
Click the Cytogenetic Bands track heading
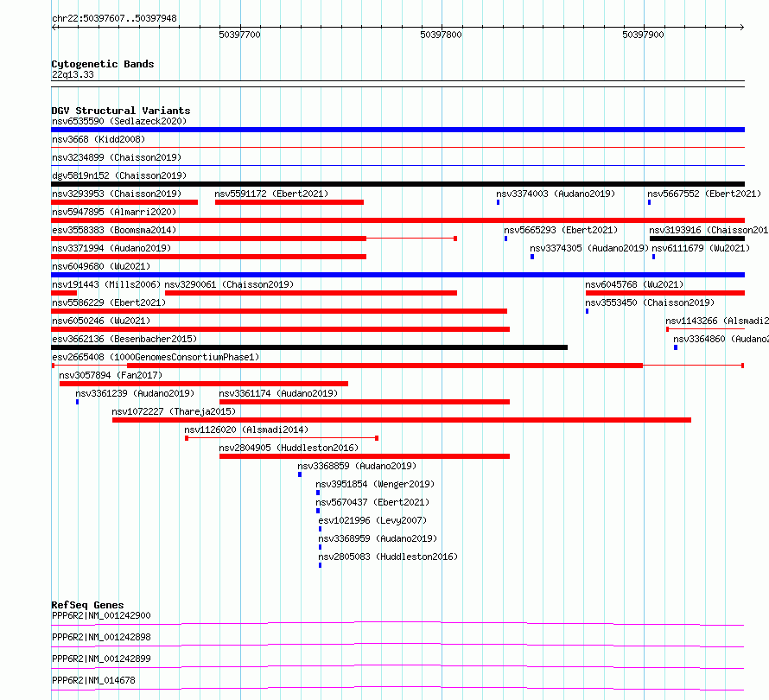click(103, 64)
